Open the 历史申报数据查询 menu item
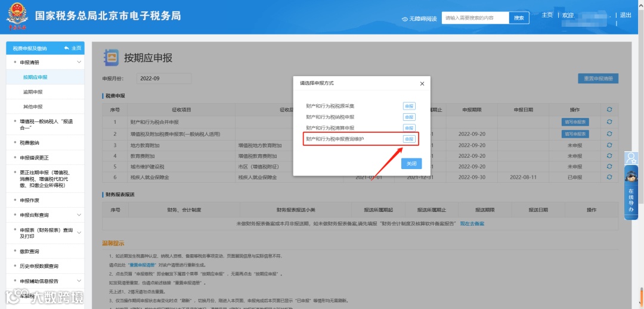The width and height of the screenshot is (644, 309). (x=45, y=266)
